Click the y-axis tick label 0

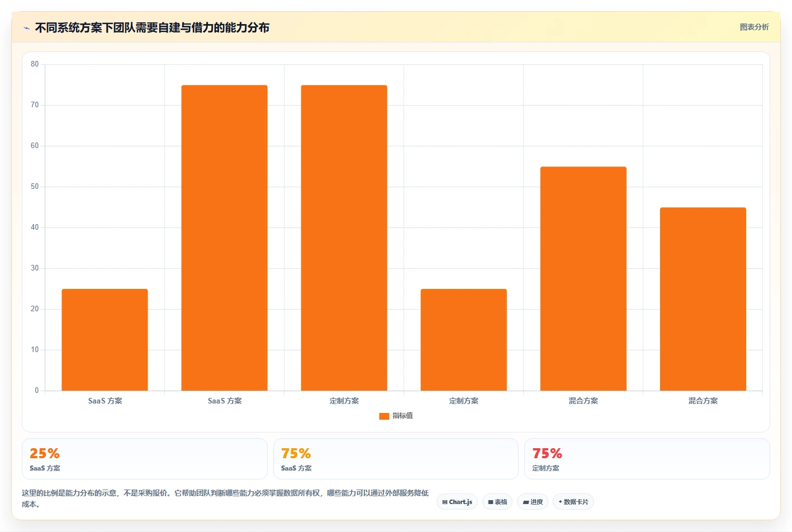coord(37,391)
